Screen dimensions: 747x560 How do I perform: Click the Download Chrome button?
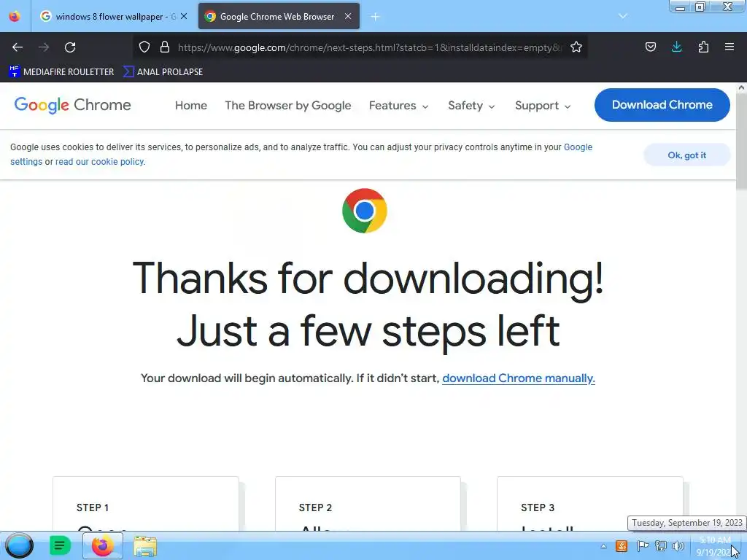(x=662, y=105)
